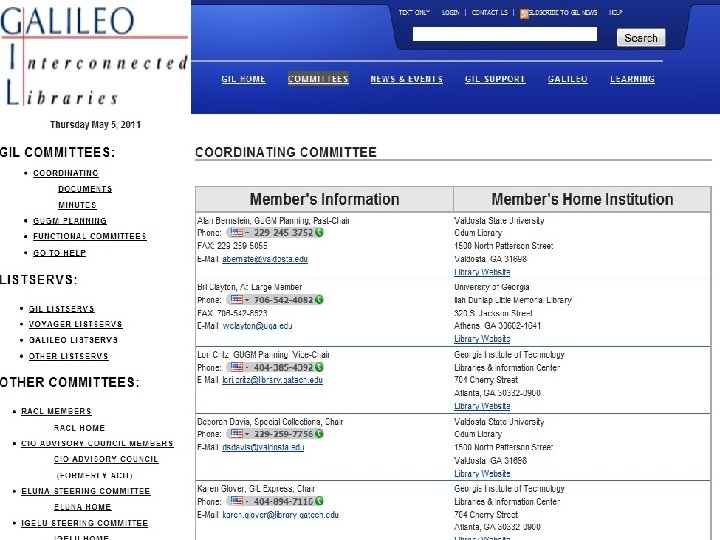Open GALILEO Listservs link
The image size is (720, 540).
click(x=73, y=340)
